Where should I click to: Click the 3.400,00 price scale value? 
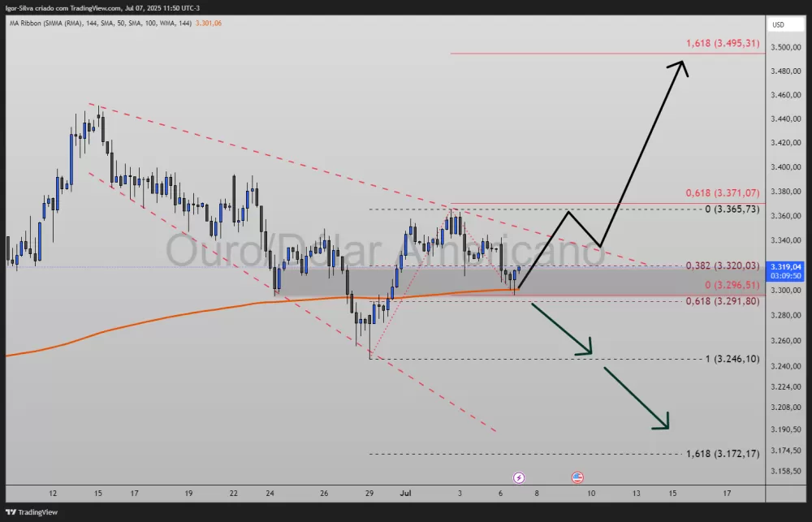click(x=786, y=167)
